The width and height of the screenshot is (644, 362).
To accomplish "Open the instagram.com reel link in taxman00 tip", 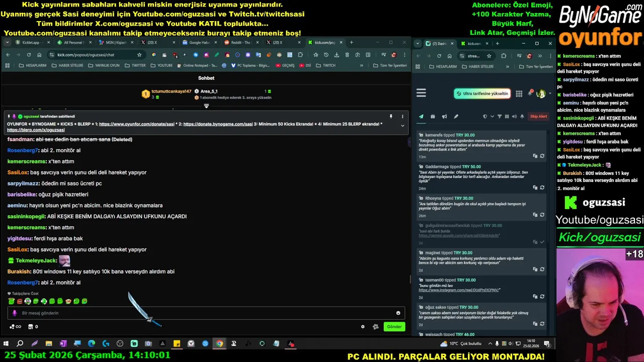I will (459, 290).
